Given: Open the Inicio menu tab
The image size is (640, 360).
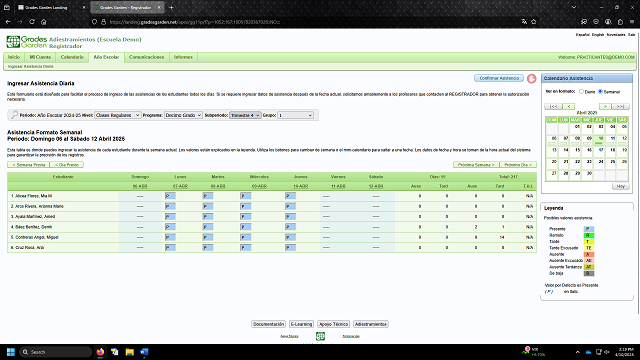Looking at the screenshot, I should coord(14,57).
